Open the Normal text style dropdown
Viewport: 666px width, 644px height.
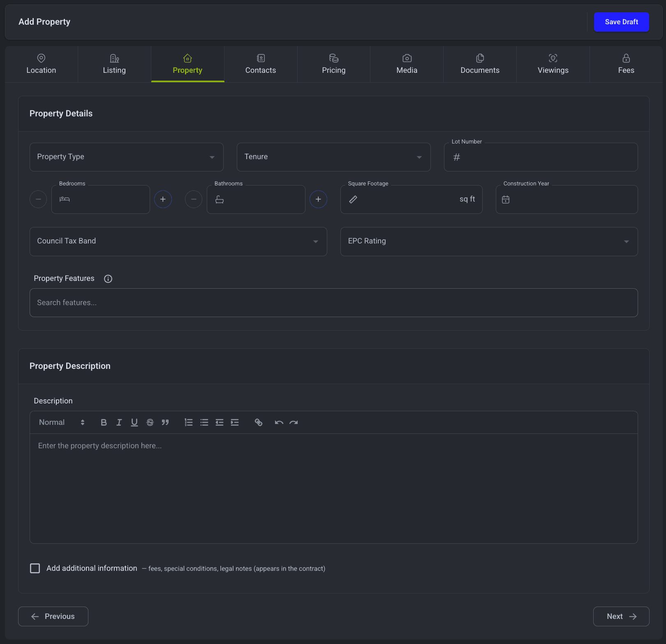(62, 422)
